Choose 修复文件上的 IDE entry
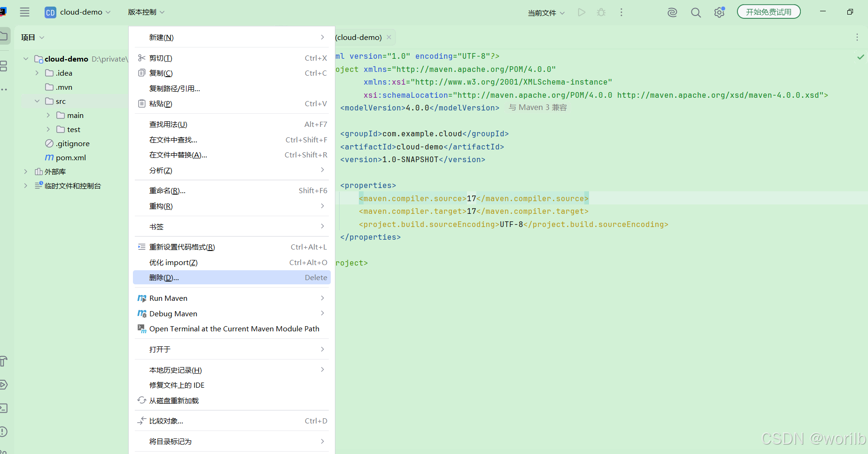Viewport: 868px width, 454px height. [x=232, y=385]
